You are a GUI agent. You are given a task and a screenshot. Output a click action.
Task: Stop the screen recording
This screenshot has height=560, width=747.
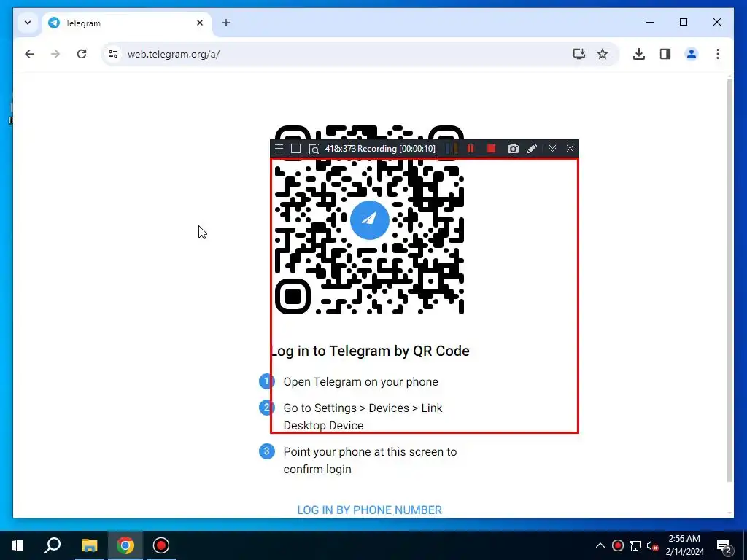(x=491, y=149)
